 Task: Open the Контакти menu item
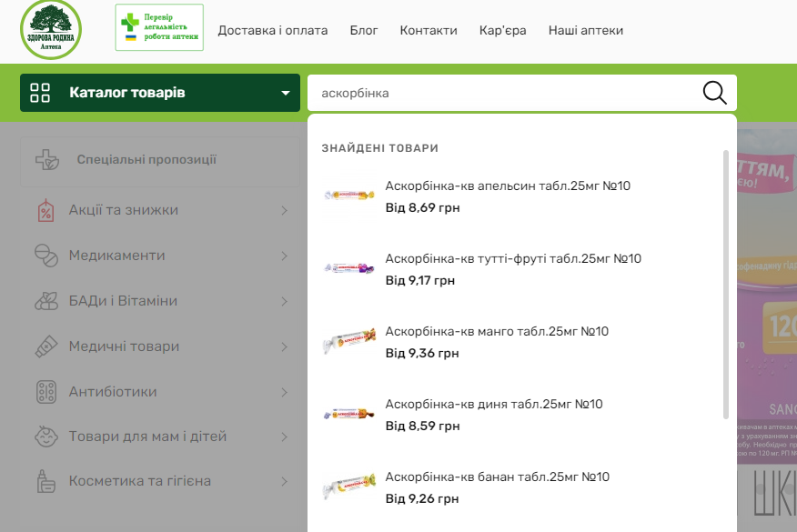(x=427, y=30)
